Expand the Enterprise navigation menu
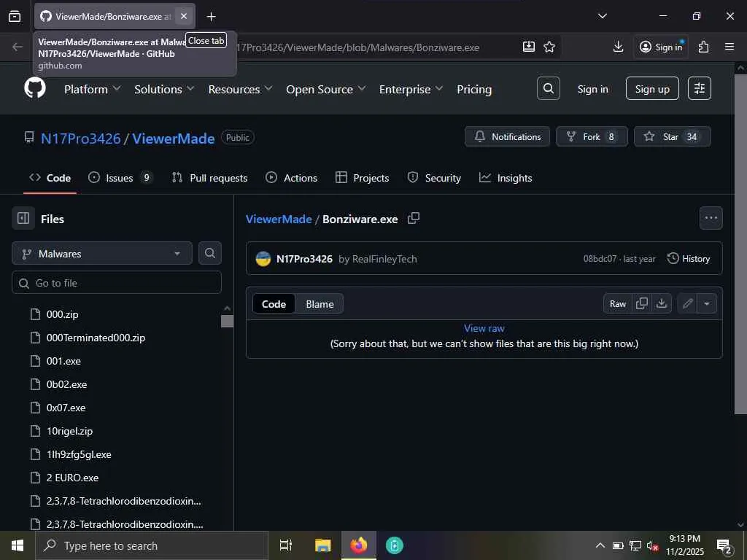The height and width of the screenshot is (560, 747). pos(411,89)
